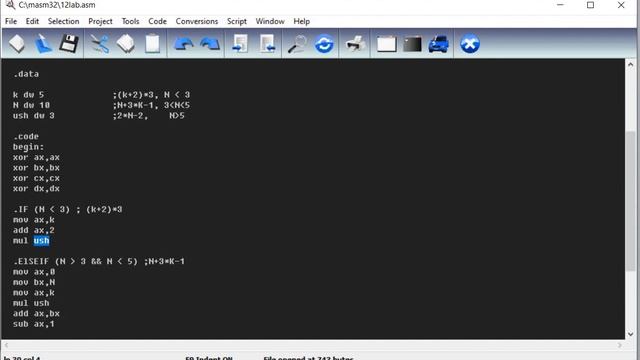Click the line 'xor bx,bx'

(x=36, y=168)
